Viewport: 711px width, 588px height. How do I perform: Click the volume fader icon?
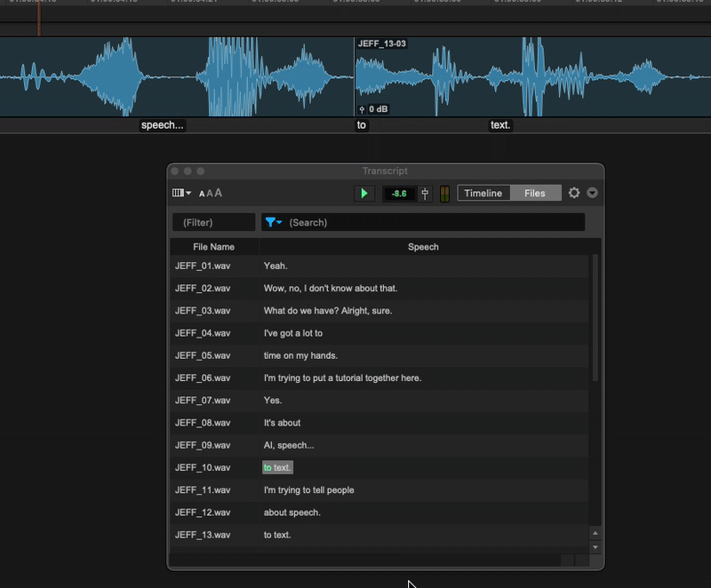[425, 194]
